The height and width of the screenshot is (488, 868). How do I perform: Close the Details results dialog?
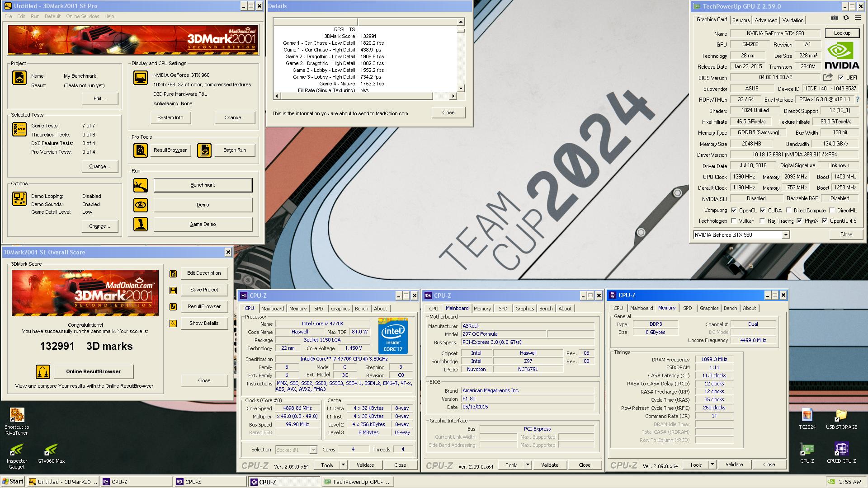448,113
